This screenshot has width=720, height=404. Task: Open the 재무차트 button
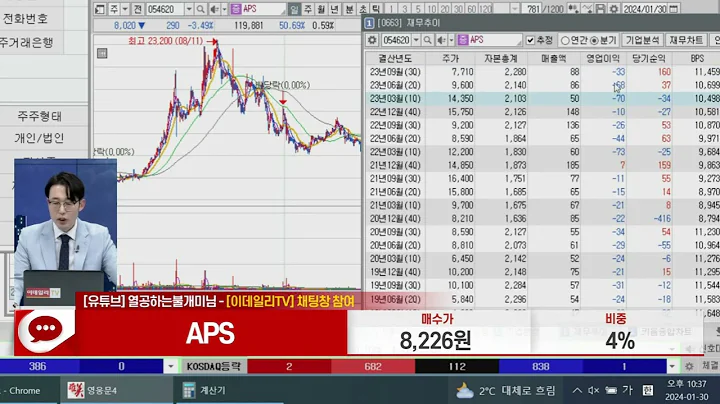(686, 40)
